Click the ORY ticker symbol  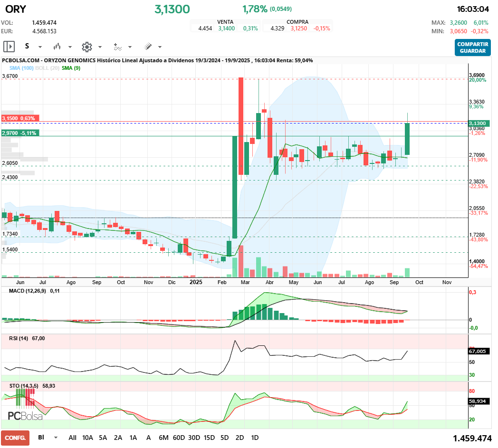16,9
